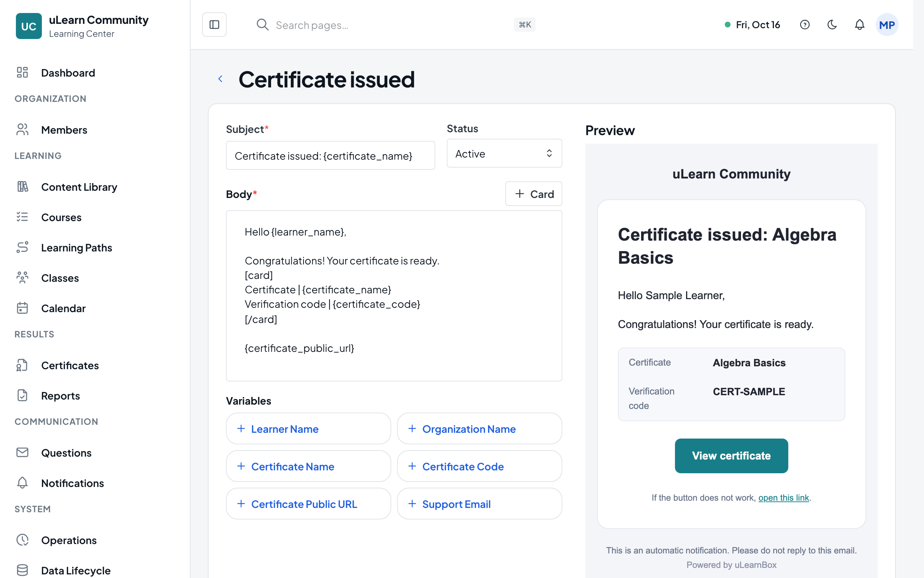Insert the Learner Name variable
Image resolution: width=924 pixels, height=578 pixels.
coord(308,428)
